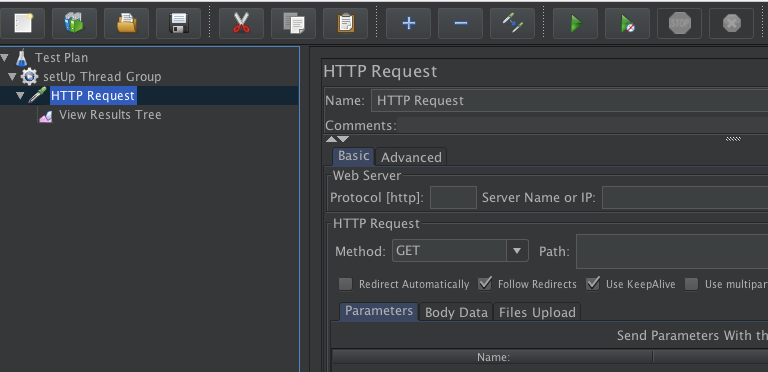Save the test plan with floppy icon

(x=178, y=23)
